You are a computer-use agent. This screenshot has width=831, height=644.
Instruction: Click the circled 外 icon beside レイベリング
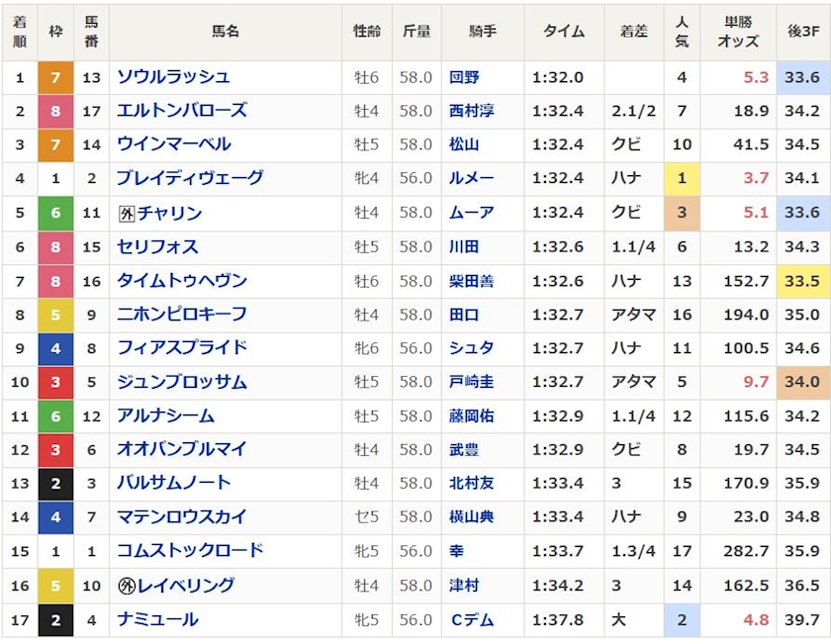(126, 586)
